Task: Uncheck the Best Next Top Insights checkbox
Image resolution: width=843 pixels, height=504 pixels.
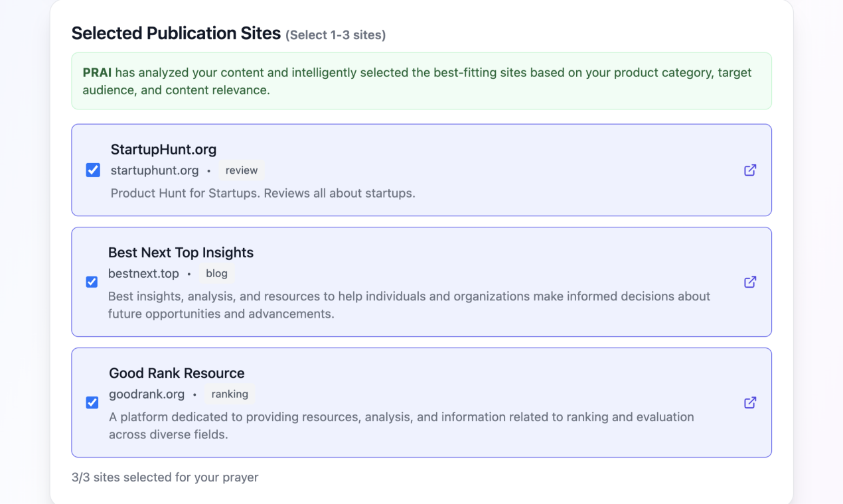Action: pos(92,282)
